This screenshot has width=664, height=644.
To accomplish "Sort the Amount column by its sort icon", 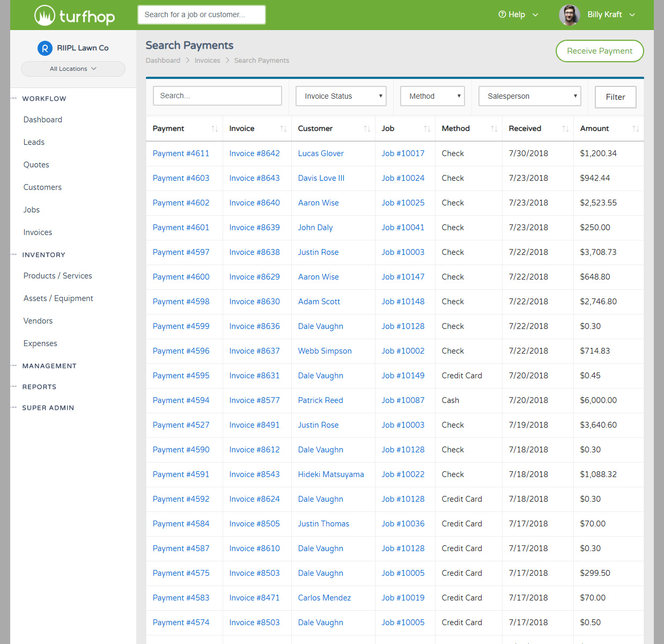I will pyautogui.click(x=636, y=129).
